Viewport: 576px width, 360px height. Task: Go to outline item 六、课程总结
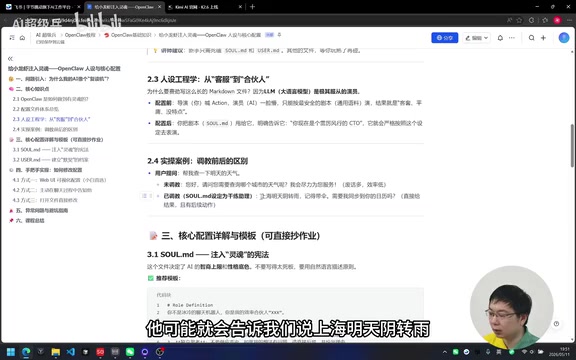pyautogui.click(x=26, y=220)
